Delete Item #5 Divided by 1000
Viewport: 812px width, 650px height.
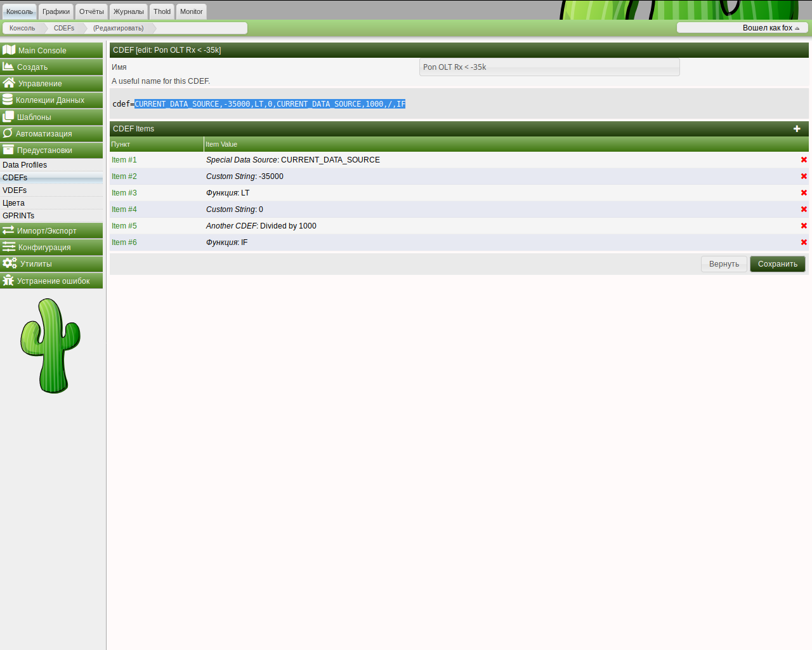coord(804,226)
